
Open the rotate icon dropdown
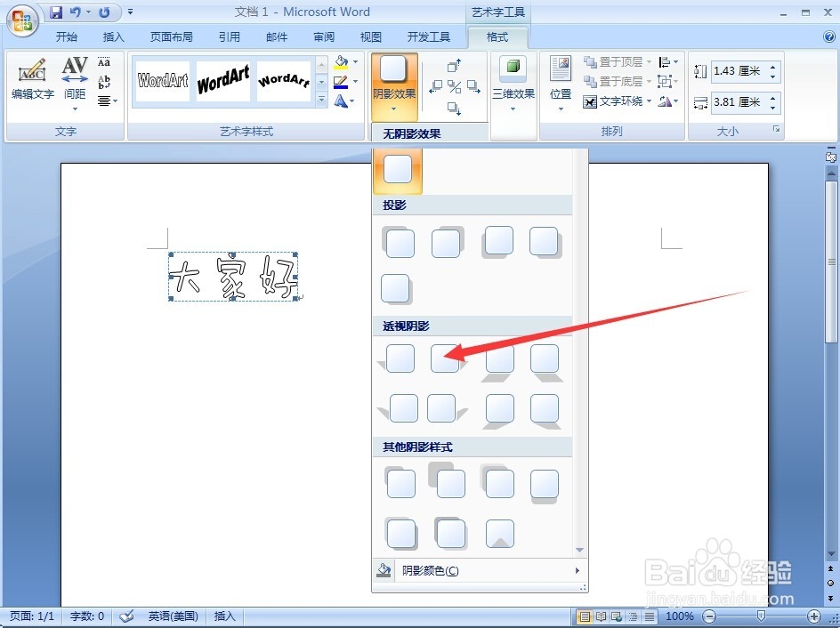(x=668, y=101)
